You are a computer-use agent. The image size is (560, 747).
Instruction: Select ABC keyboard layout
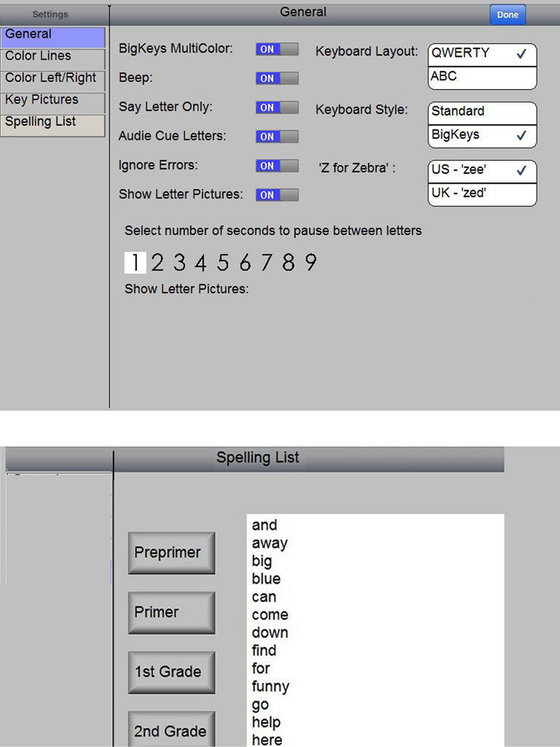[482, 78]
